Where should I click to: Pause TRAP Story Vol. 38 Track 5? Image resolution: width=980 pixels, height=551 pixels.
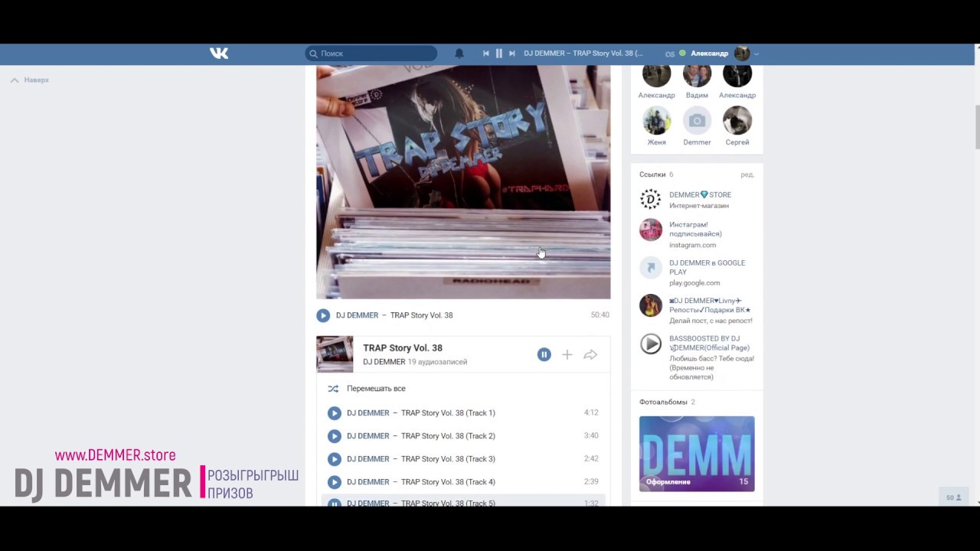tap(334, 504)
